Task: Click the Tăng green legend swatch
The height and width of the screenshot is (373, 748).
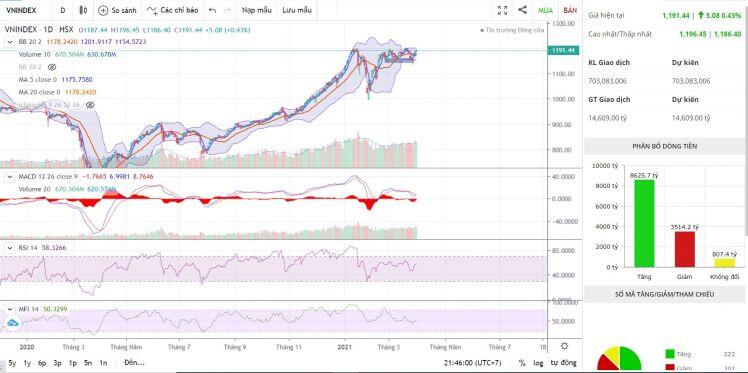Action: [x=669, y=354]
